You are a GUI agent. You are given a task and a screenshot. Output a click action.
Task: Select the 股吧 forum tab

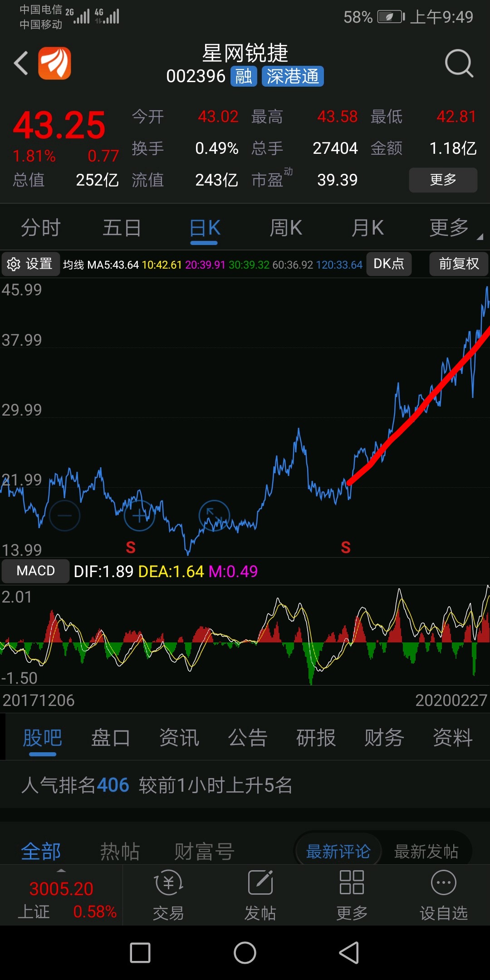pyautogui.click(x=42, y=738)
